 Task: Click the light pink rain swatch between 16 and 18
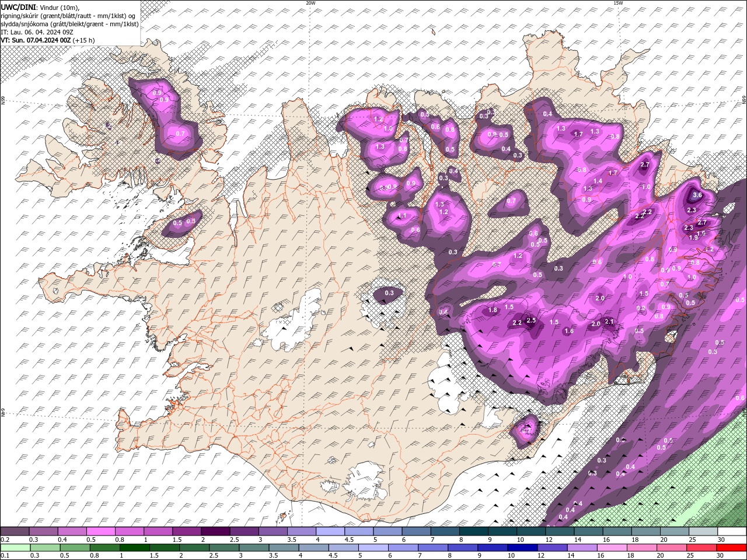611,548
